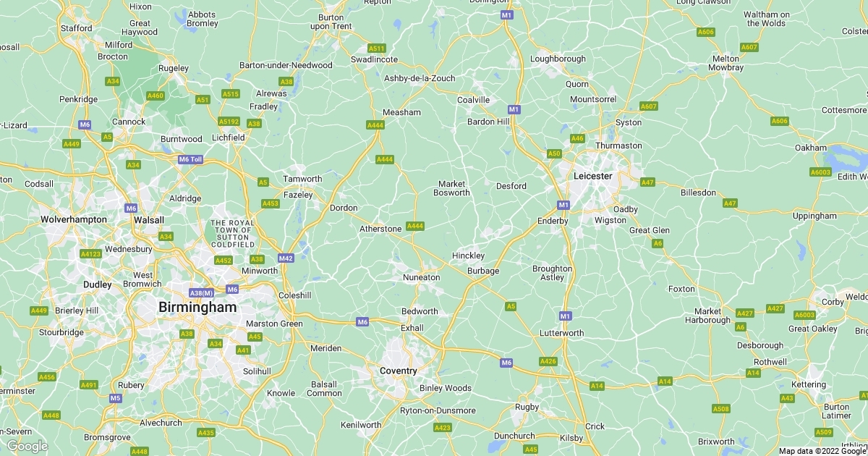Screen dimensions: 868x456
Task: Click the A6003 road shield near Oakham
Action: (x=821, y=172)
